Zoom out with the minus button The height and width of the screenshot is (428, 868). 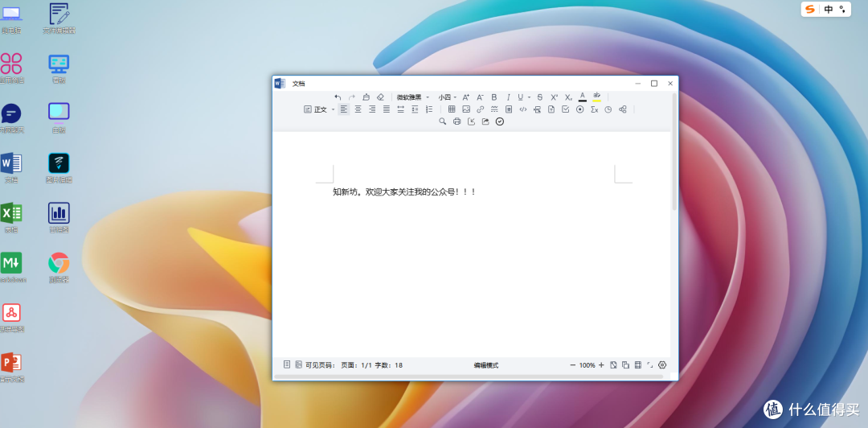[x=573, y=365]
